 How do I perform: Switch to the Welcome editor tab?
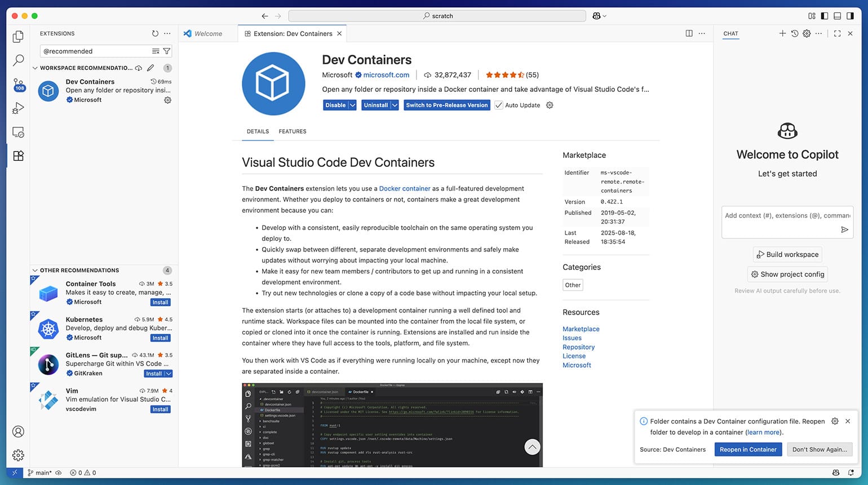coord(208,34)
